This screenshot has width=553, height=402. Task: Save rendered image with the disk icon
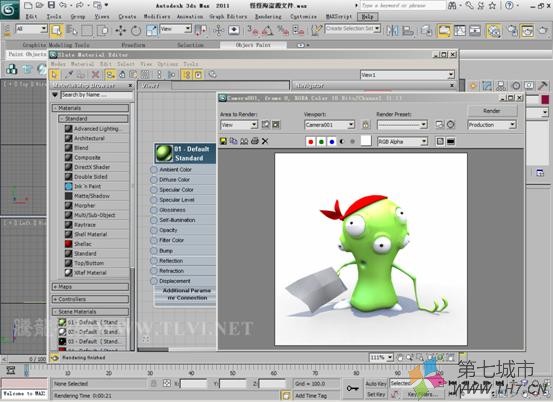pyautogui.click(x=223, y=141)
